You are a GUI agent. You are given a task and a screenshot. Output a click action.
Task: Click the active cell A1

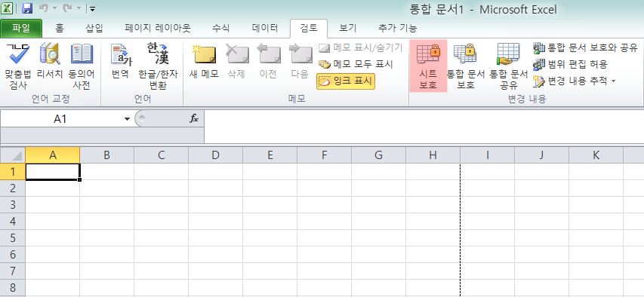(x=53, y=171)
